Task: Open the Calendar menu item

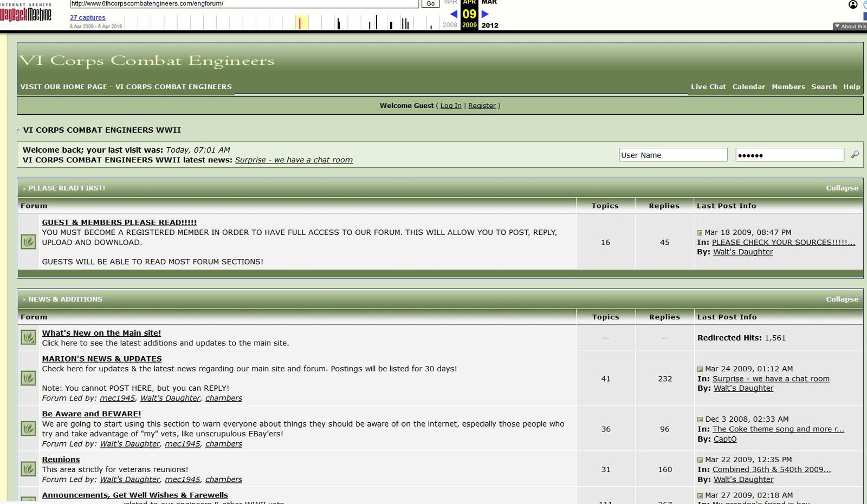Action: click(748, 87)
